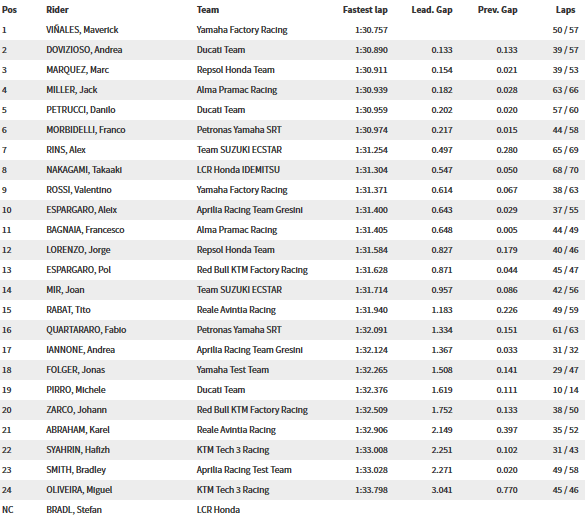Select KTM Tech 3 Racing in SYAHRIN row
The height and width of the screenshot is (518, 585).
[233, 450]
